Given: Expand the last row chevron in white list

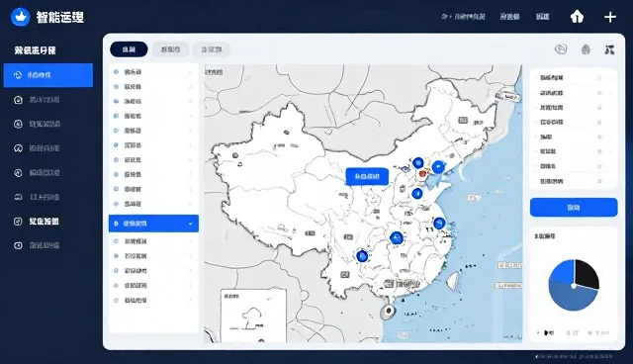Looking at the screenshot, I should [190, 301].
